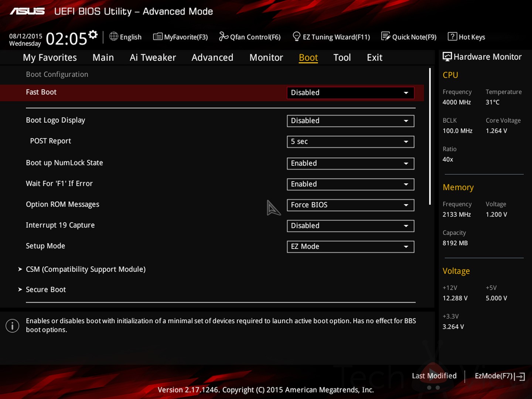Viewport: 532px width, 399px height.
Task: Select the Wait For 'F1' If Error label
Action: click(x=59, y=184)
